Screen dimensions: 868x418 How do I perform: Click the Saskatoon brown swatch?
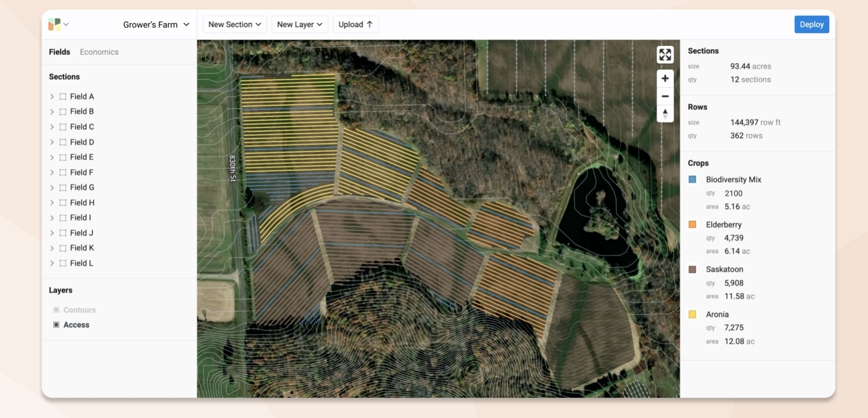point(692,269)
